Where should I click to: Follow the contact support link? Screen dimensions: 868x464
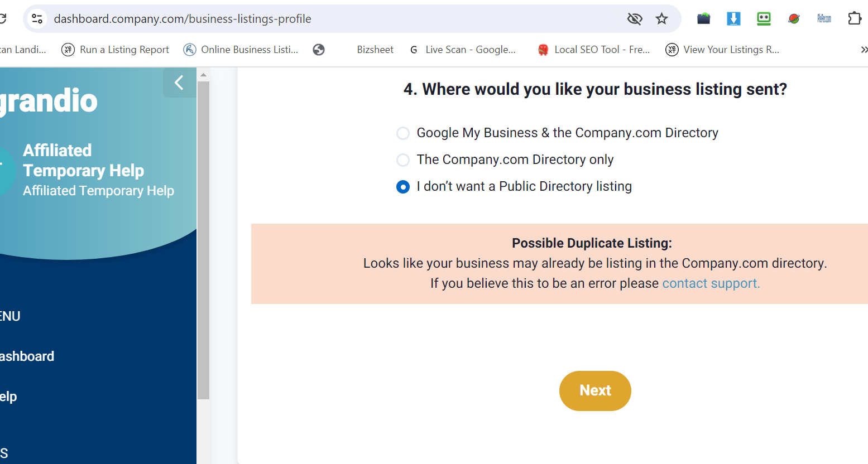711,283
